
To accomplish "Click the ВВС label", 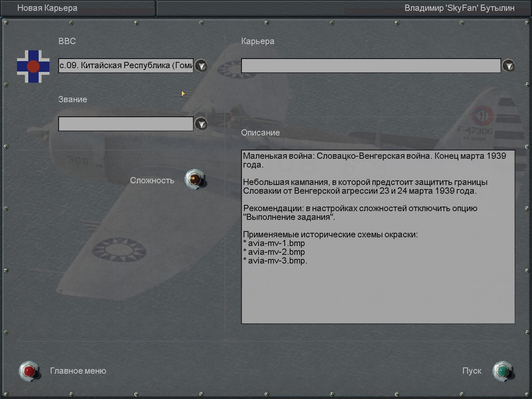I will (x=67, y=41).
